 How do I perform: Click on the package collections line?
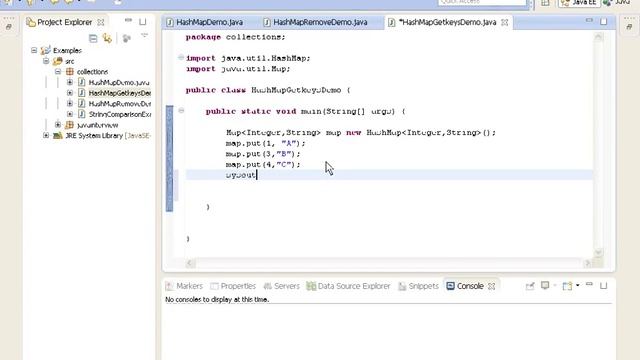(236, 37)
